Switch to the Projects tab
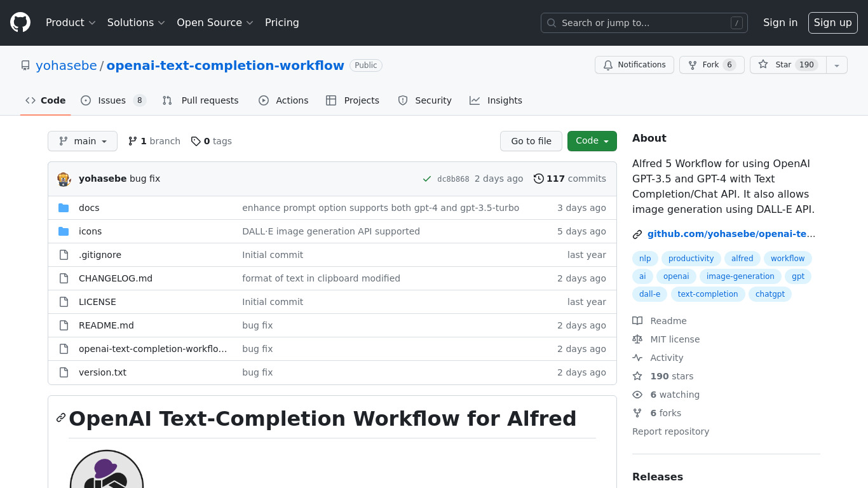The image size is (868, 488). click(x=353, y=100)
